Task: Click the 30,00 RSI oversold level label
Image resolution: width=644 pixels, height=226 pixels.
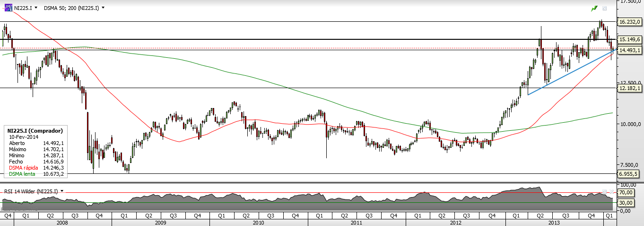Action: tap(626, 203)
